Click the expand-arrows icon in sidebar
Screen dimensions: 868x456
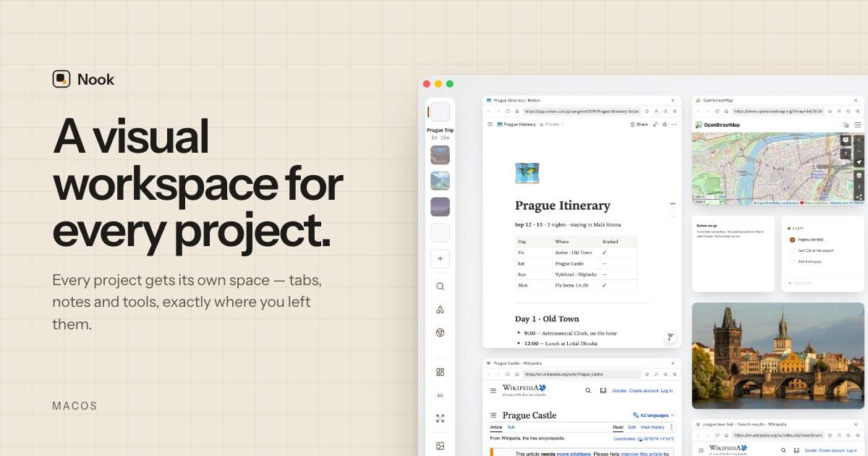point(440,418)
